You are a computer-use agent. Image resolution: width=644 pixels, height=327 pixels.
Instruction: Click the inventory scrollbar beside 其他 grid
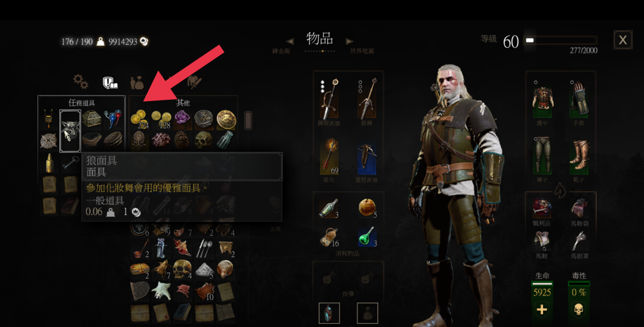[x=248, y=120]
